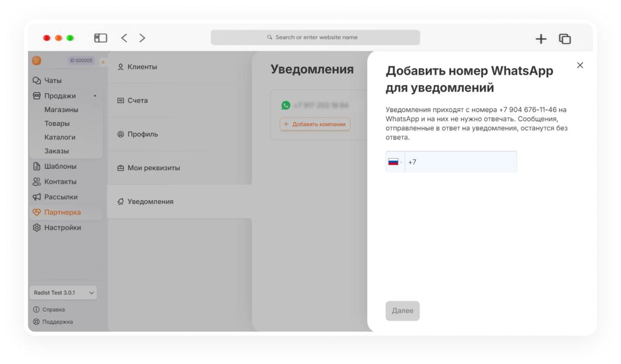This screenshot has height=364, width=621.
Task: Click the Уведомления bell icon
Action: pos(121,202)
